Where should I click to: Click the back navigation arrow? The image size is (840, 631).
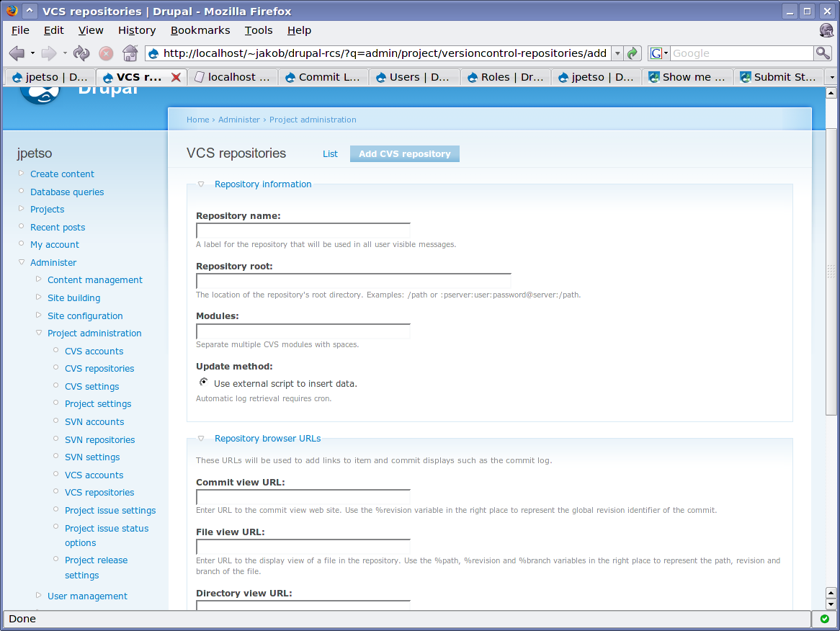[16, 53]
